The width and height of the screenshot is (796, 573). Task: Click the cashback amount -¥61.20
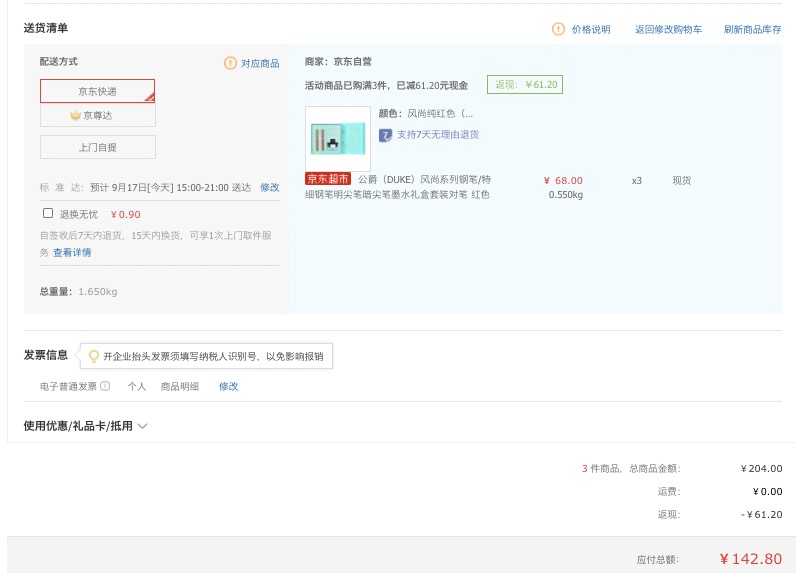tap(761, 514)
